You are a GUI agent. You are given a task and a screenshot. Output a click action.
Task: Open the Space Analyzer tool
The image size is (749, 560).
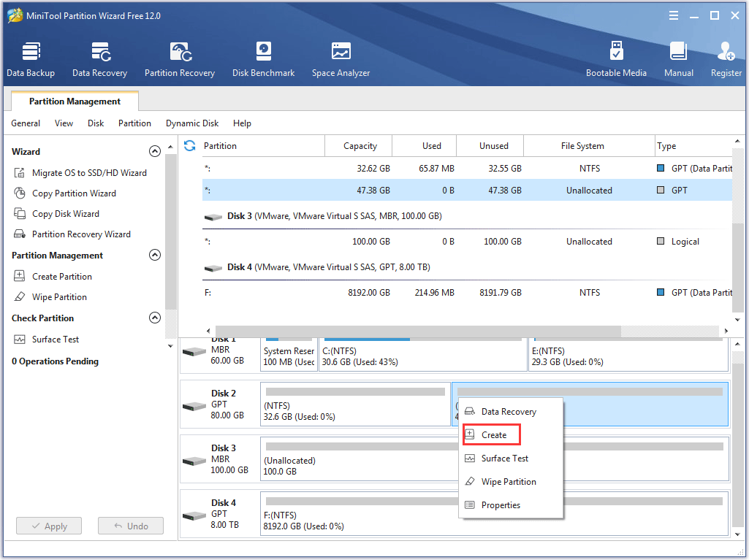click(x=341, y=58)
